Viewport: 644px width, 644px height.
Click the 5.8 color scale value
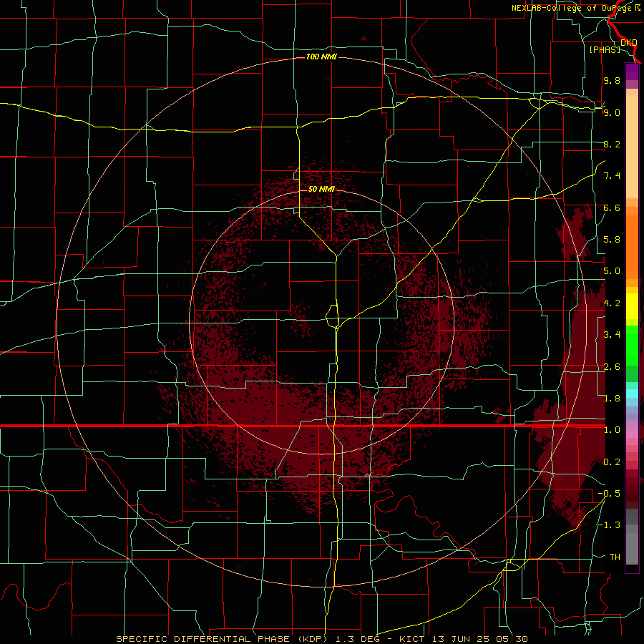[612, 240]
